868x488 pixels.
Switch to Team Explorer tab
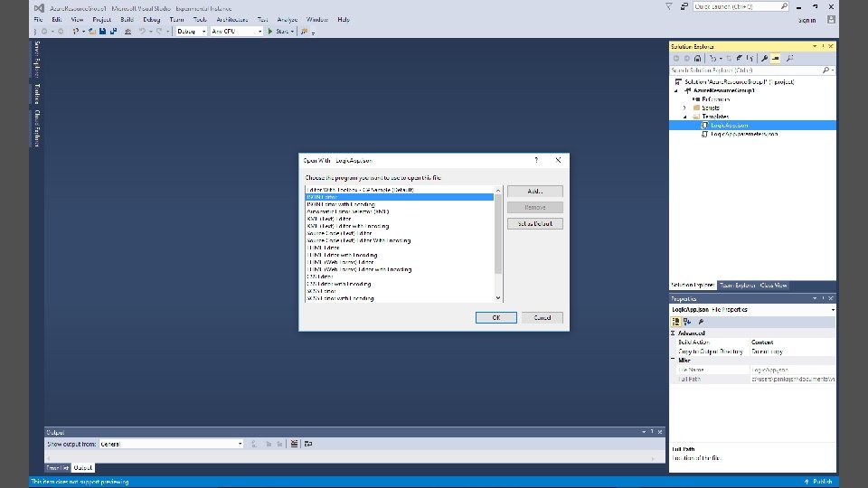coord(738,286)
